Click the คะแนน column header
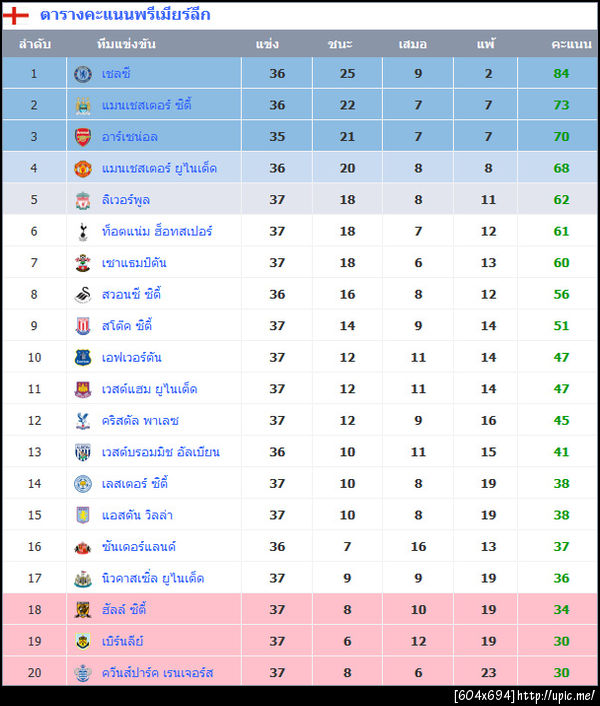 pos(561,45)
